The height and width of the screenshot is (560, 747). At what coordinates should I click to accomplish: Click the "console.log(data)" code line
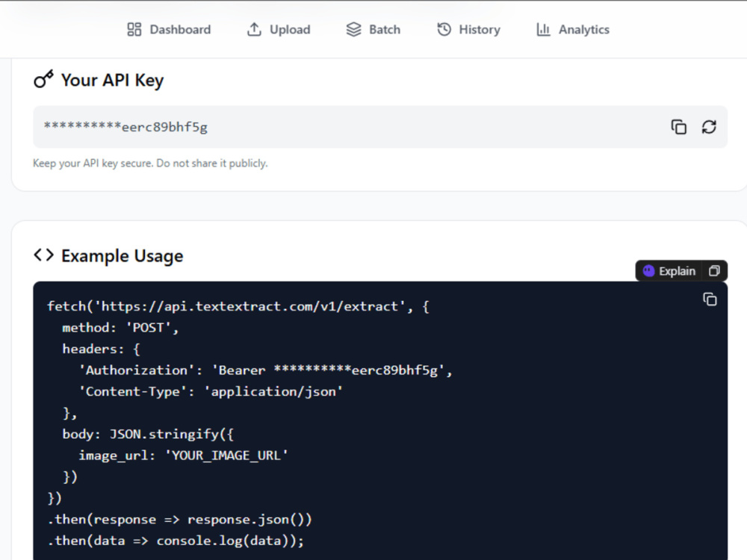(x=176, y=541)
